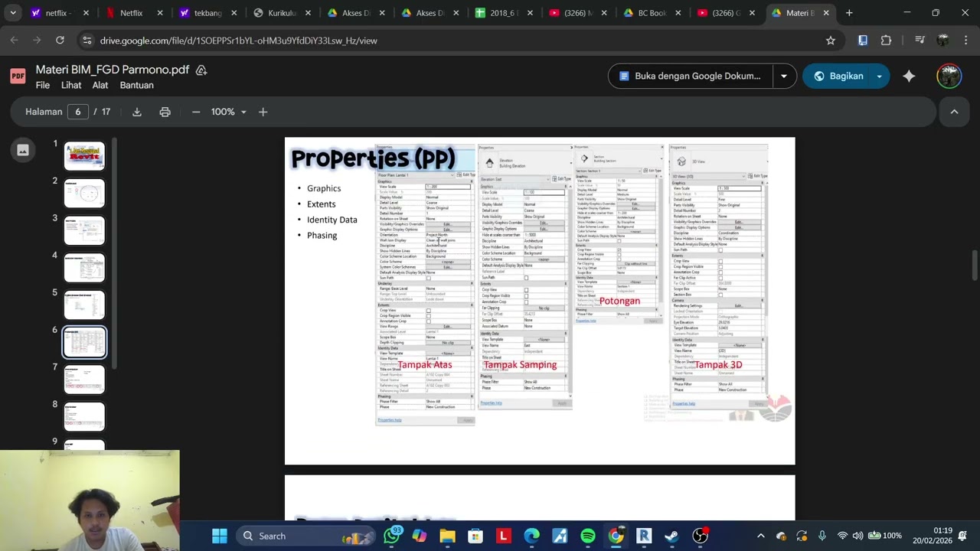This screenshot has width=980, height=551.
Task: Open a new browser tab
Action: coord(849,13)
